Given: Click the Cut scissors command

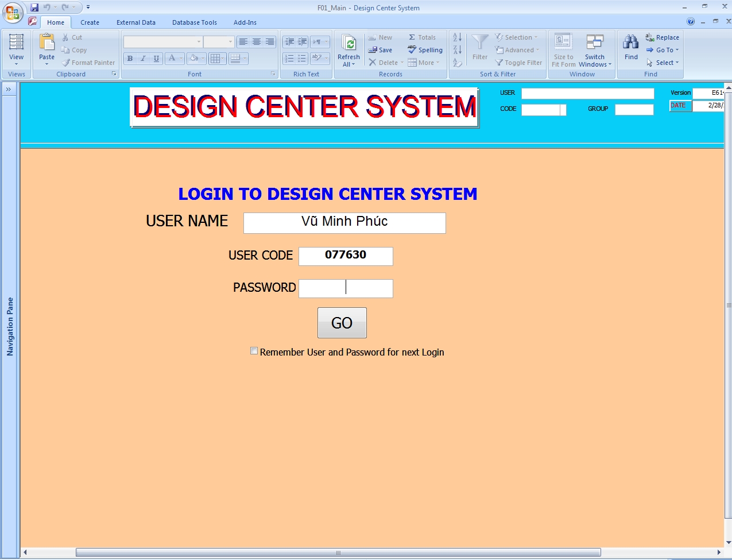Looking at the screenshot, I should pyautogui.click(x=72, y=37).
